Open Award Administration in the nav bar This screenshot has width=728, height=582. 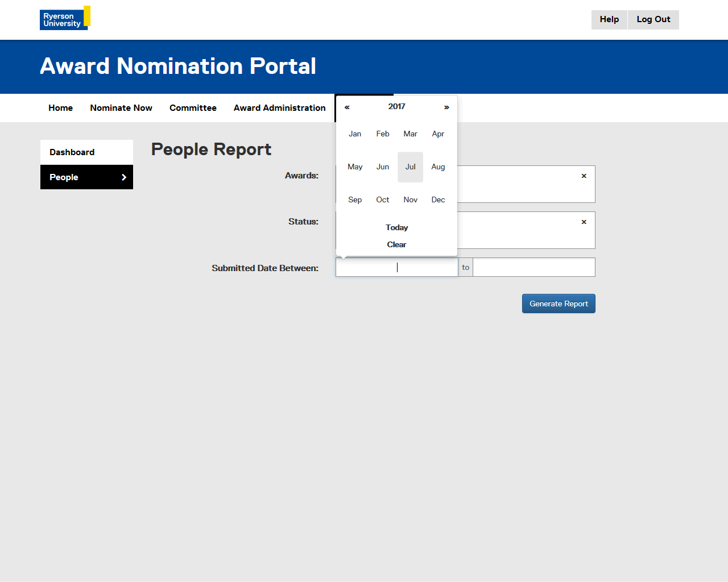279,108
